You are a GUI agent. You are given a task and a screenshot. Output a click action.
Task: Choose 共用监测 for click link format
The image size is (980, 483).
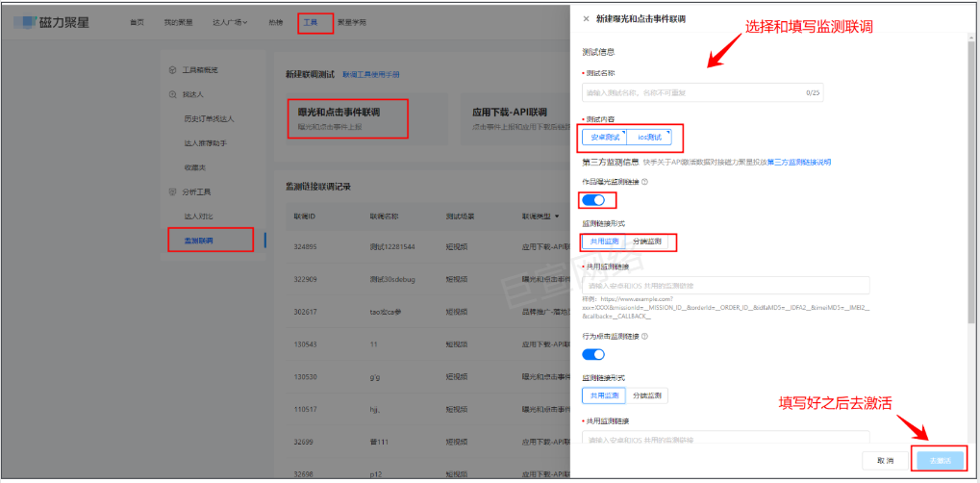pos(604,395)
